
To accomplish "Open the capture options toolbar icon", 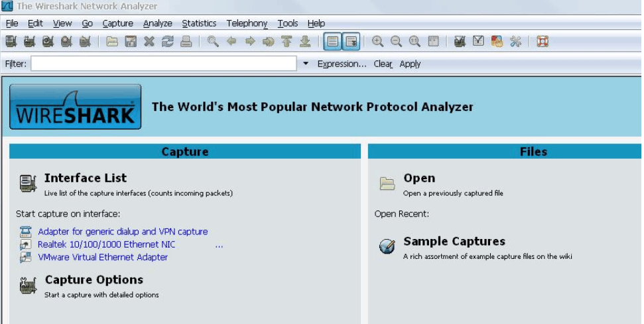I will pos(30,42).
